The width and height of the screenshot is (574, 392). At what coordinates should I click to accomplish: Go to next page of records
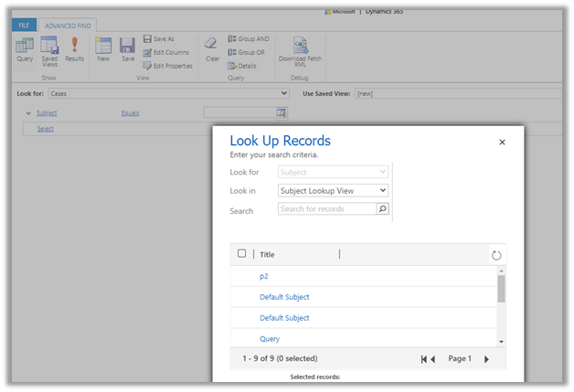[486, 359]
